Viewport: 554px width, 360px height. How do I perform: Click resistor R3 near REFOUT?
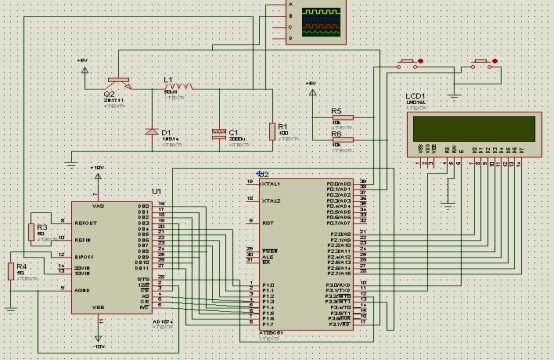point(31,232)
